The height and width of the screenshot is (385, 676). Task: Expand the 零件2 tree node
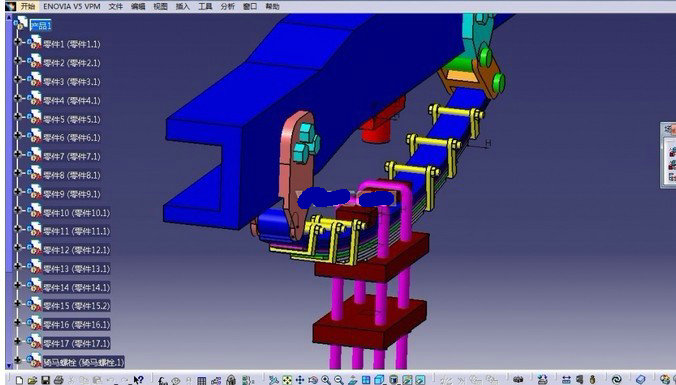(x=18, y=60)
